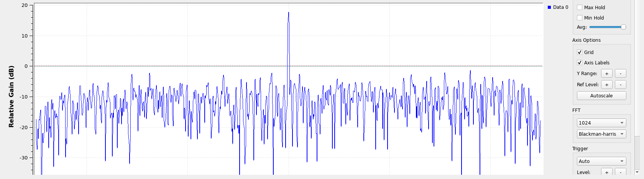Click the Data 0 legend label
The width and height of the screenshot is (644, 179).
[x=560, y=7]
